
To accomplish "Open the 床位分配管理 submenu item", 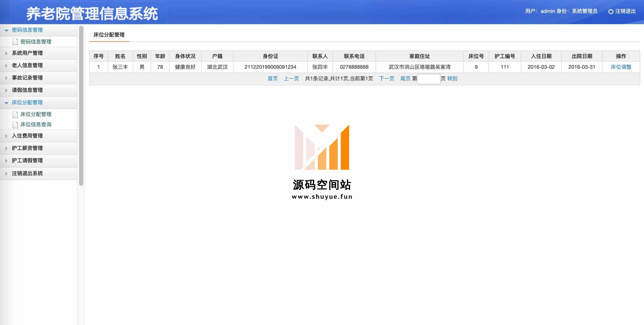I will click(x=36, y=114).
